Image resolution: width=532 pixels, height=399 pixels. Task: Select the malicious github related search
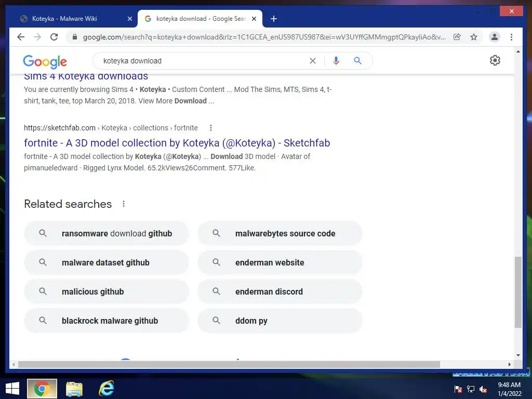pyautogui.click(x=106, y=291)
